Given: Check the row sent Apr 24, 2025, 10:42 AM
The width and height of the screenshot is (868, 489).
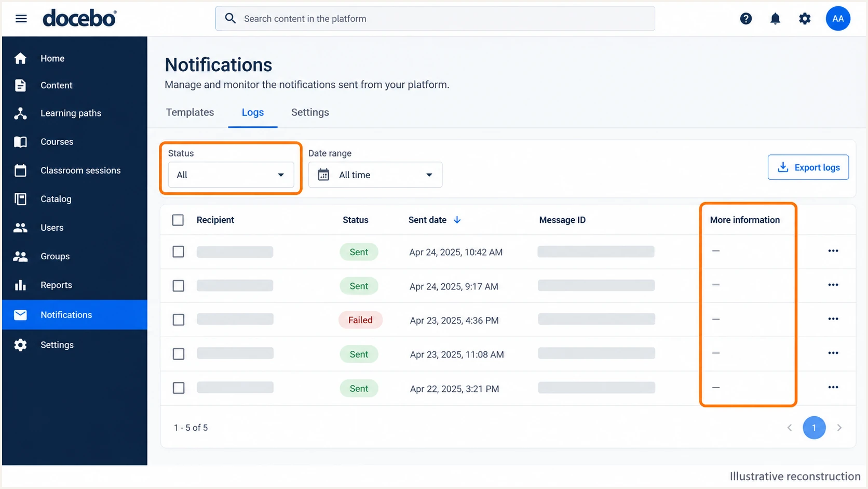Looking at the screenshot, I should pos(178,252).
